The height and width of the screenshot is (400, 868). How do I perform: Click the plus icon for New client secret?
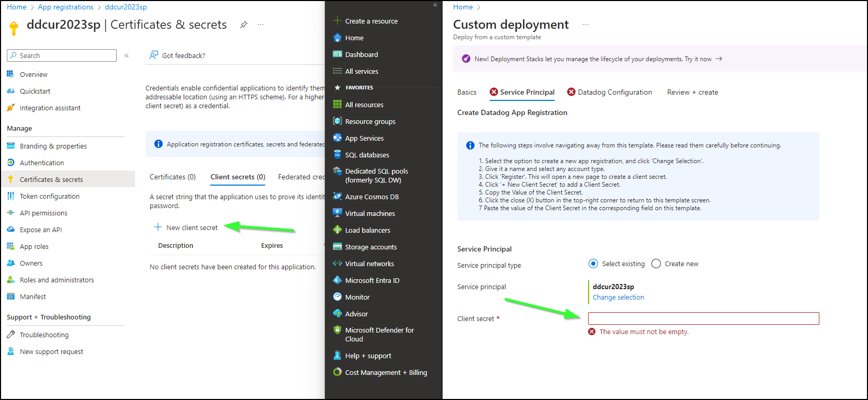[158, 227]
